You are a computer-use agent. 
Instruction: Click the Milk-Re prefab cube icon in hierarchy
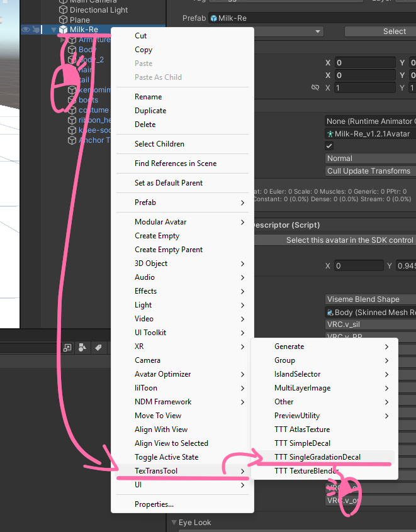(63, 30)
